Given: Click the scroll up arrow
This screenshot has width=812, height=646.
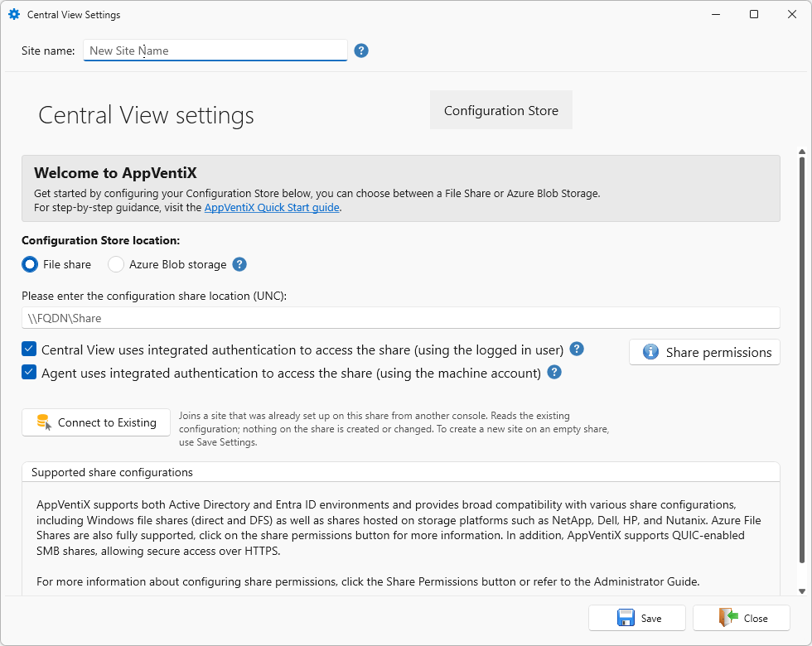Looking at the screenshot, I should (802, 152).
